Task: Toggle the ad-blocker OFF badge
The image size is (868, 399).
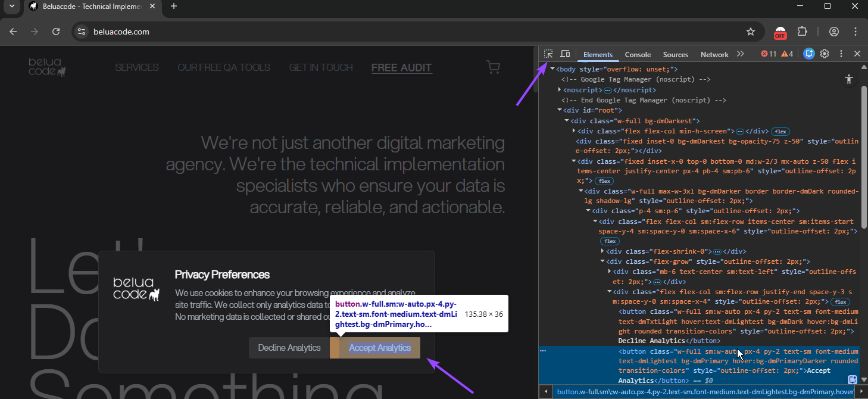Action: [780, 32]
